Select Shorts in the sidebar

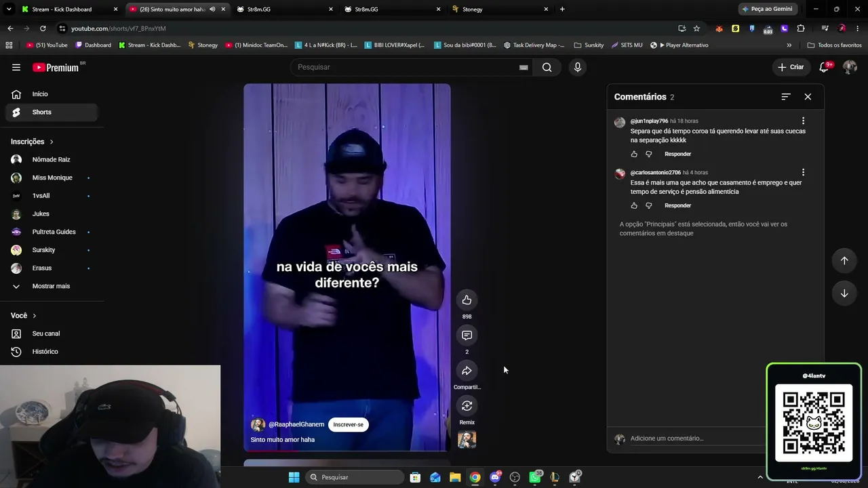[52, 113]
